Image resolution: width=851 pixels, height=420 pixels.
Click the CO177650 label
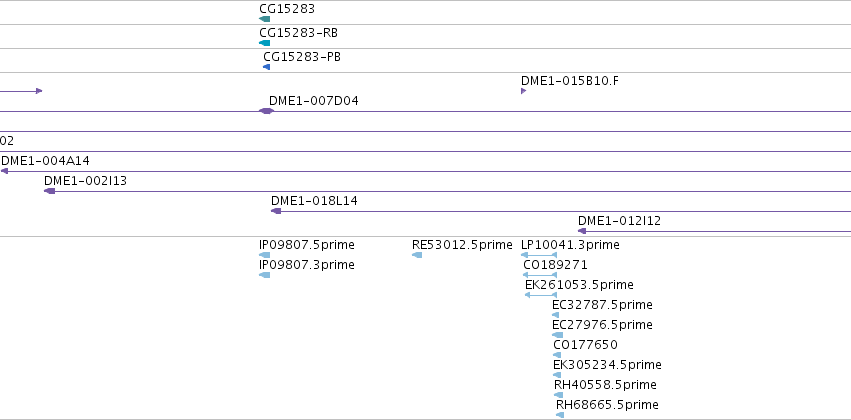click(586, 345)
